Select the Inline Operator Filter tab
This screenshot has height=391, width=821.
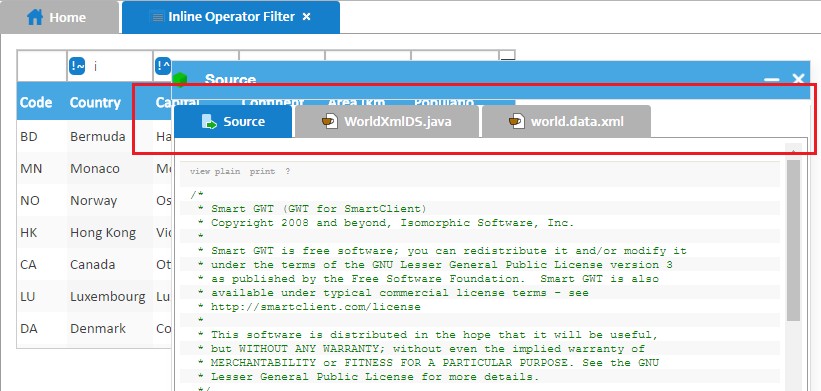pos(231,17)
